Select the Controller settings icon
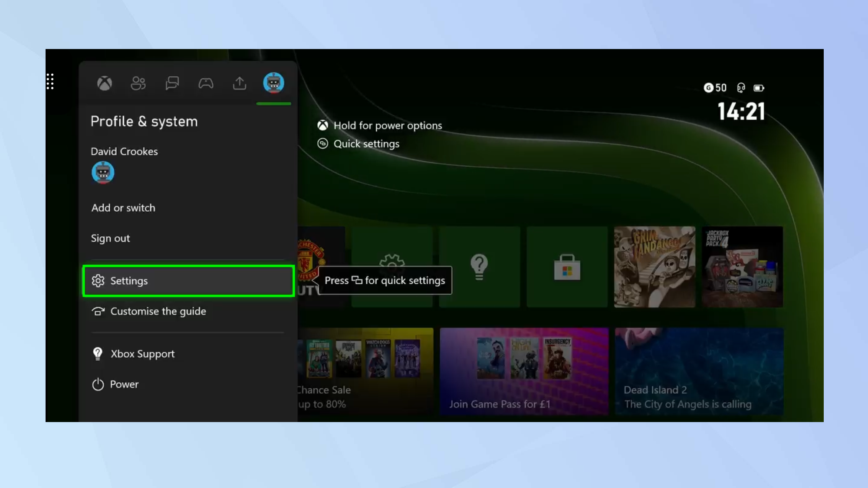This screenshot has height=488, width=868. (x=206, y=82)
